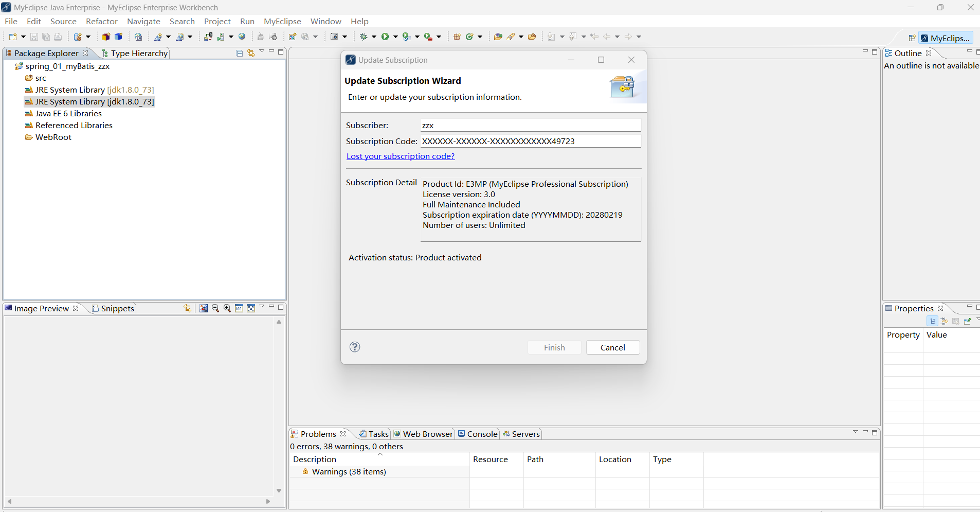Open dropdown arrow next to Debug icon

click(x=374, y=37)
